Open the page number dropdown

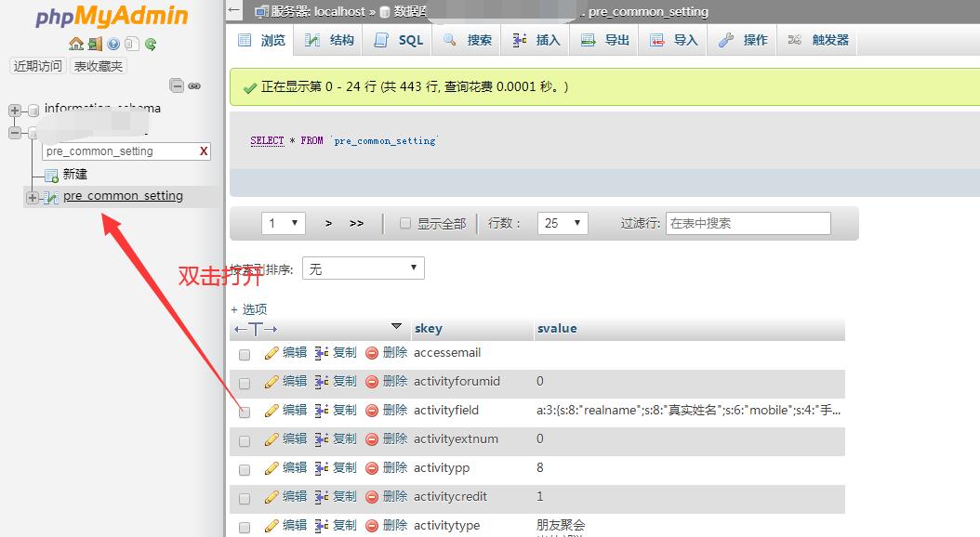click(x=284, y=224)
